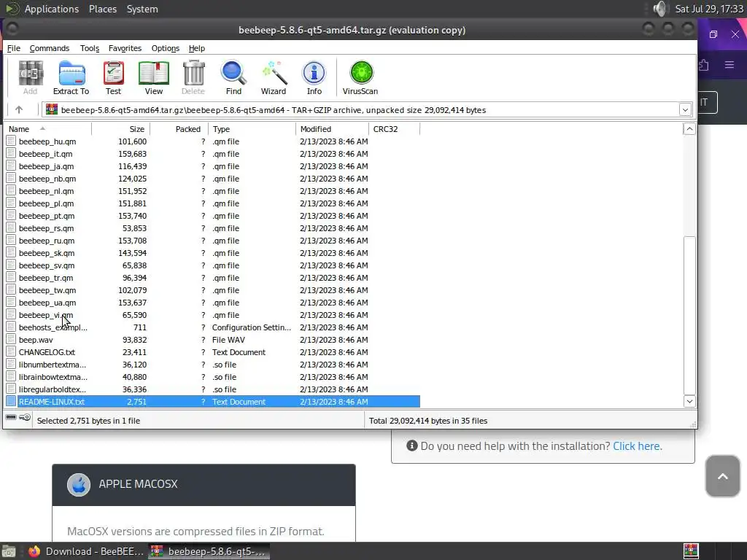Image resolution: width=747 pixels, height=560 pixels.
Task: Open the Tools menu
Action: coord(90,48)
